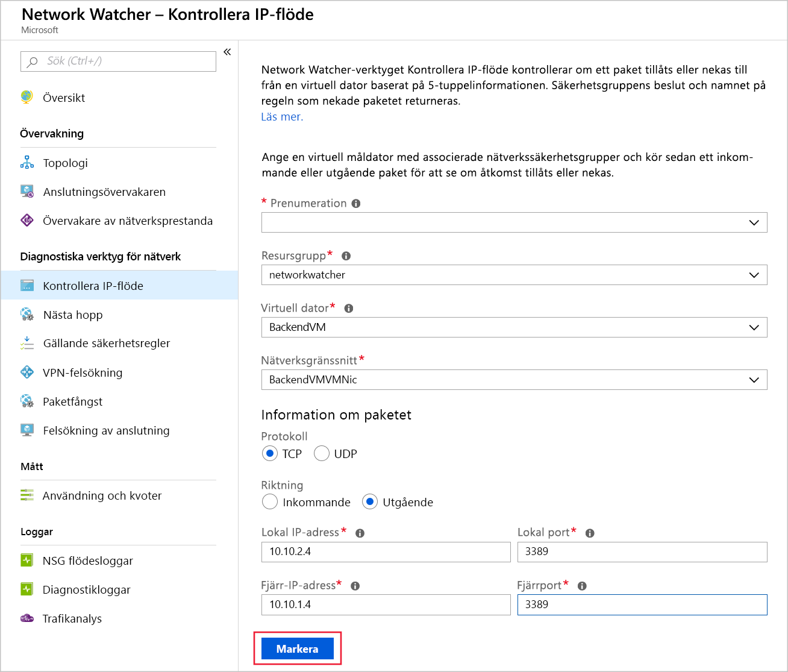Click the info icon next to Virtuell dator
The image size is (788, 672).
[349, 309]
